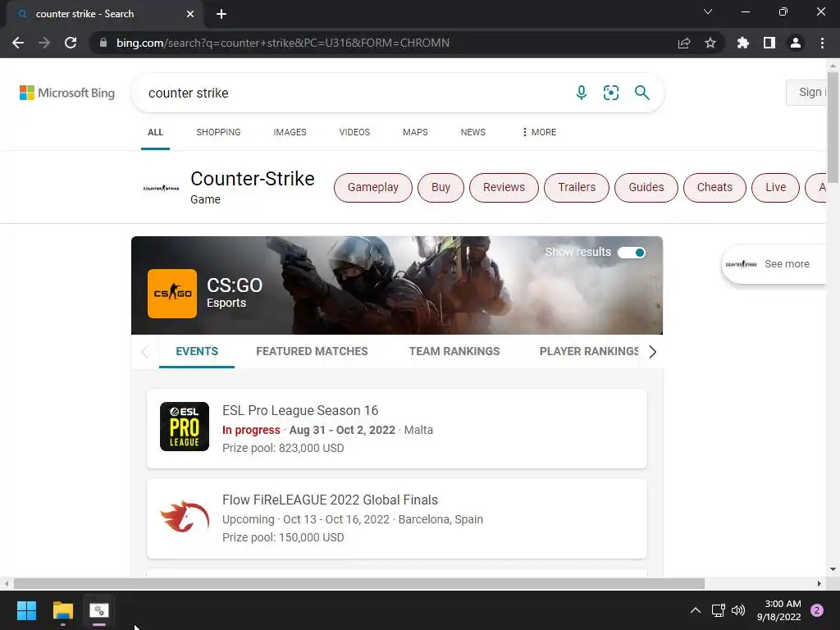Open the notification badge showing 2
This screenshot has width=840, height=630.
pos(817,610)
